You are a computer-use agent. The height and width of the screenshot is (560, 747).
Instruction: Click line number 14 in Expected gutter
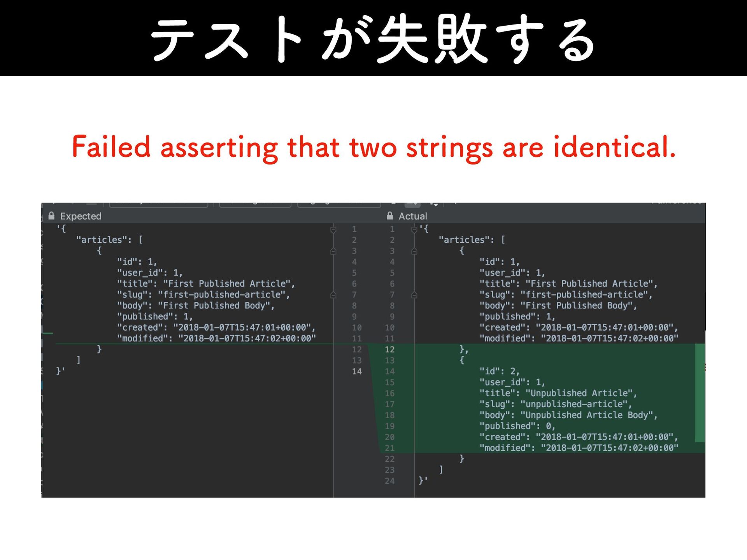click(357, 371)
